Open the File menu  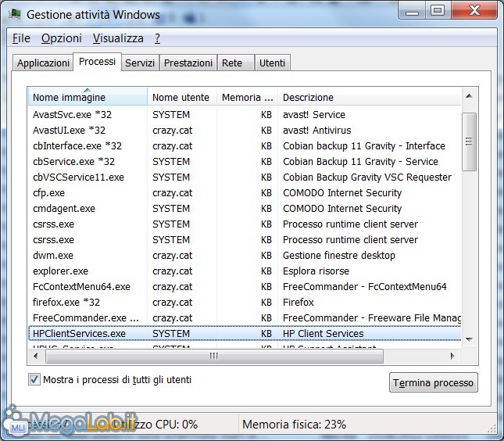point(21,38)
